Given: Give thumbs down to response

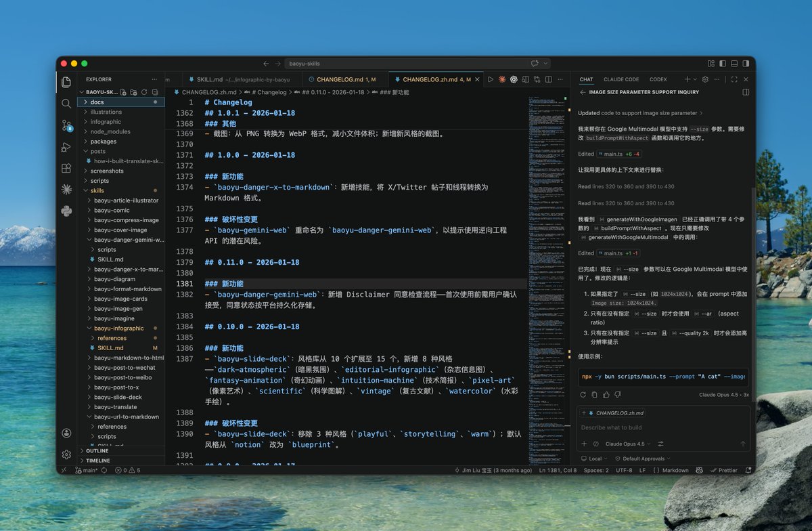Looking at the screenshot, I should click(618, 395).
